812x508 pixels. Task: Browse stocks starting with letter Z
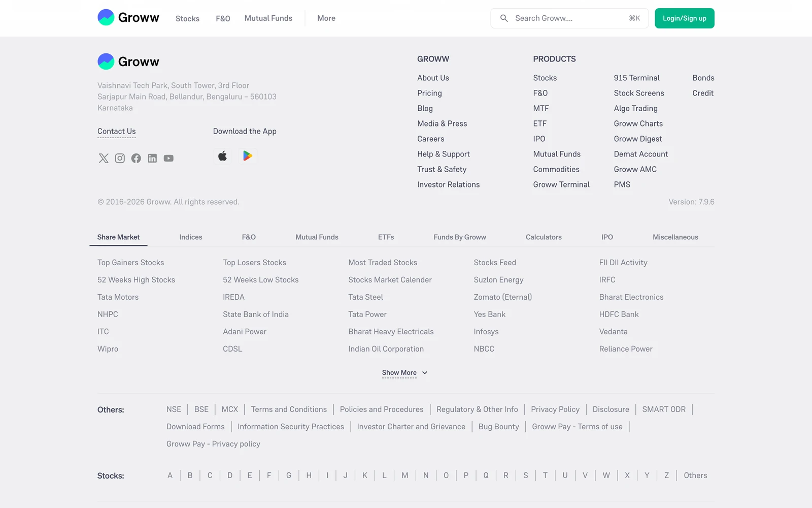tap(666, 475)
